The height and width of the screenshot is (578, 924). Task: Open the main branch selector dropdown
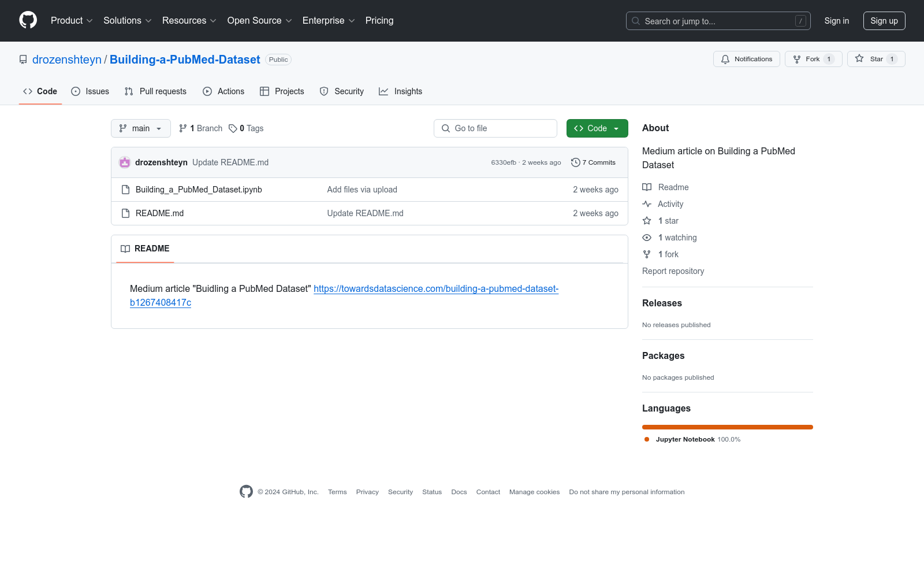pos(141,128)
